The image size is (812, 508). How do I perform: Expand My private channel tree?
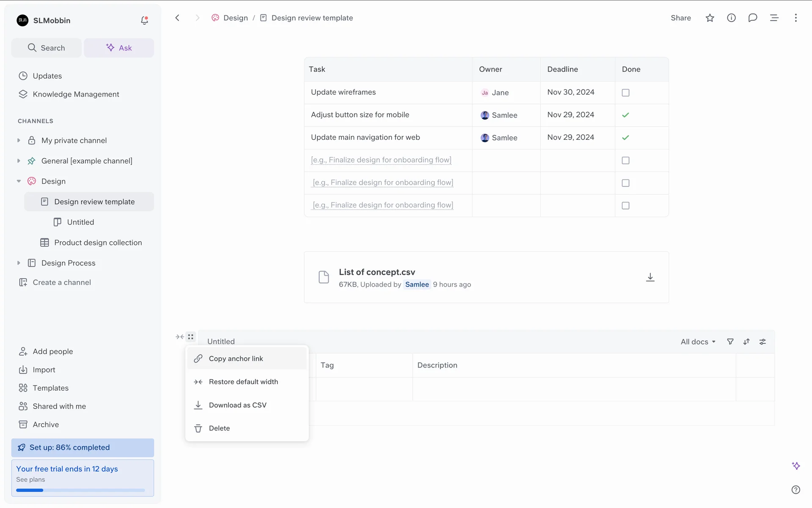[19, 141]
